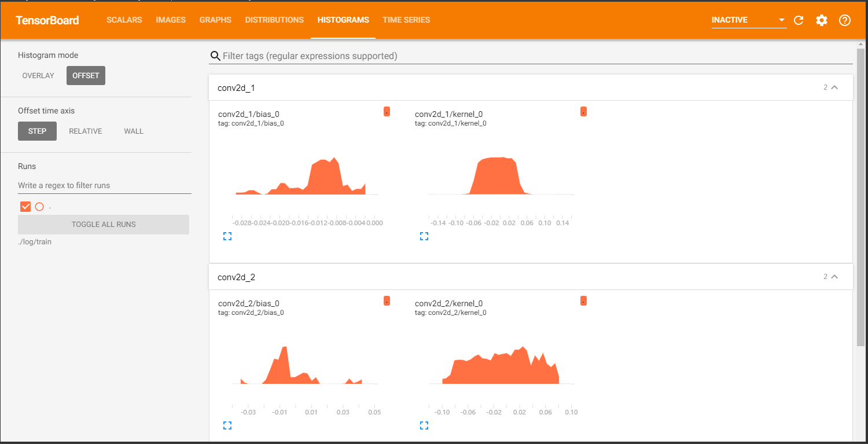This screenshot has width=868, height=444.
Task: Click the search magnifier icon by Filter tags
Action: [x=215, y=56]
